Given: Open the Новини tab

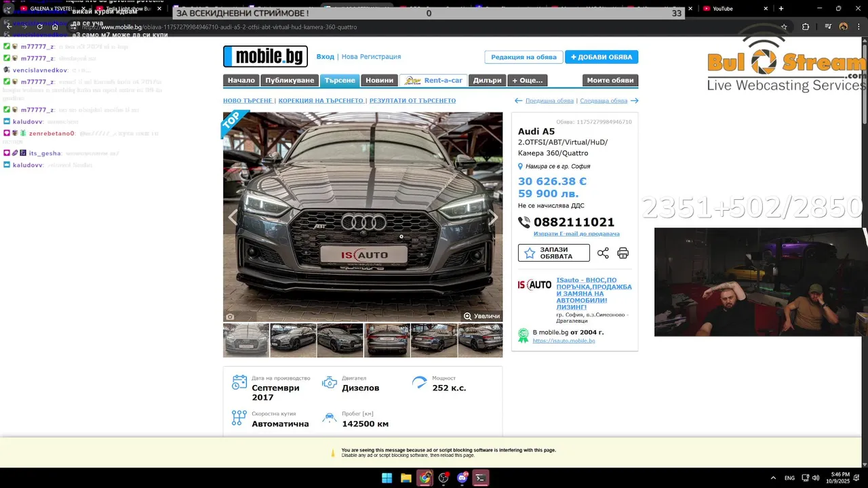Looking at the screenshot, I should [379, 80].
